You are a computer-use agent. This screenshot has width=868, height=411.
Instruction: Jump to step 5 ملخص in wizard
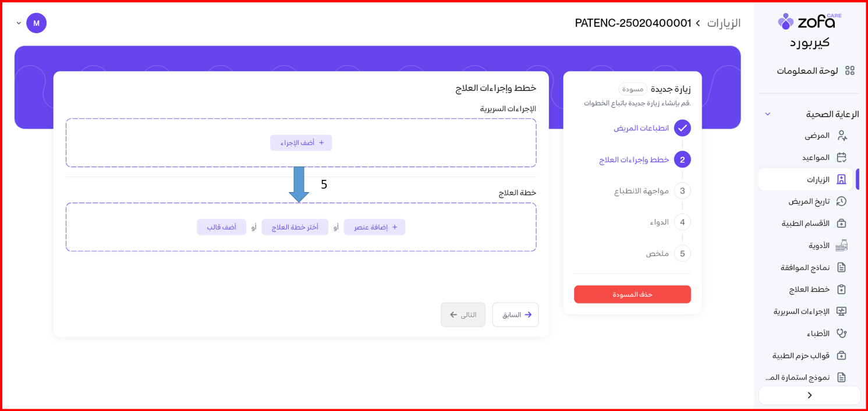click(x=682, y=254)
